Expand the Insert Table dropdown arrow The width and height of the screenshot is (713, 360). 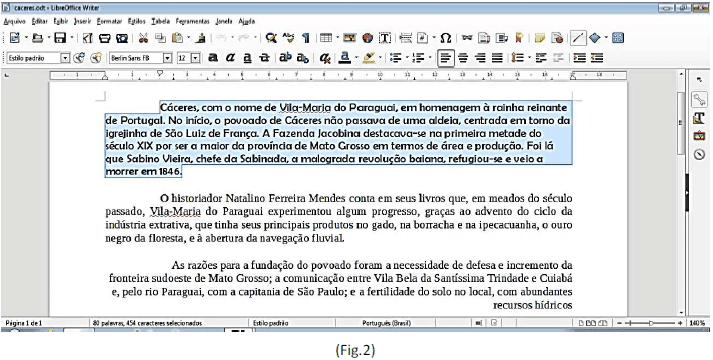[x=337, y=38]
